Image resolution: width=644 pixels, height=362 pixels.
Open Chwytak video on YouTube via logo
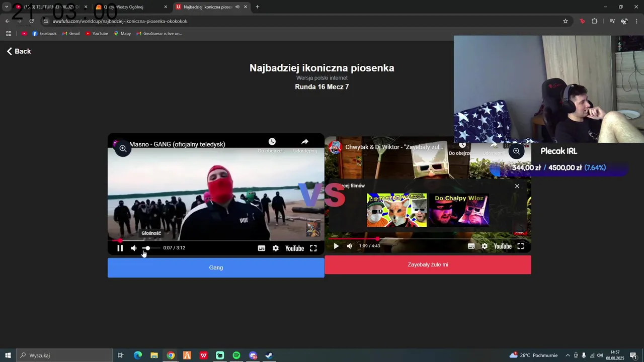503,246
